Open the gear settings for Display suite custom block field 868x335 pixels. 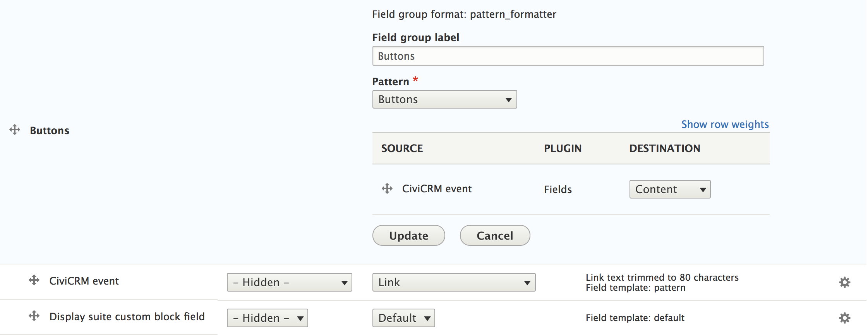[844, 318]
